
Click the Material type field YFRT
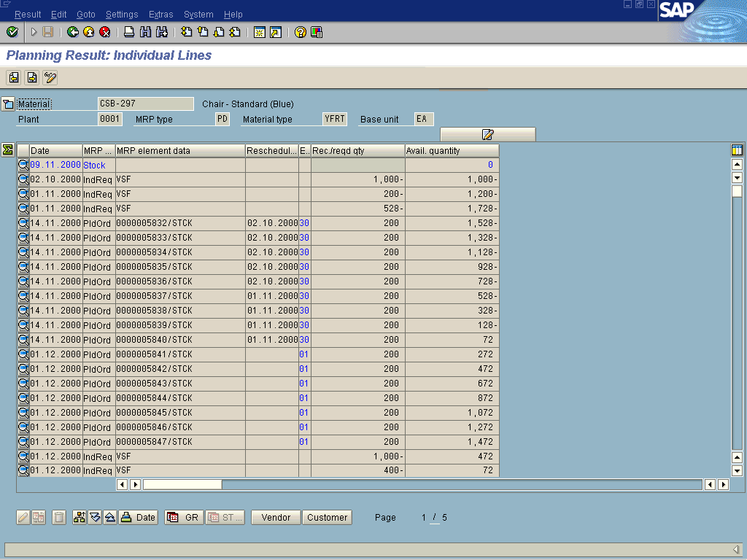point(335,119)
